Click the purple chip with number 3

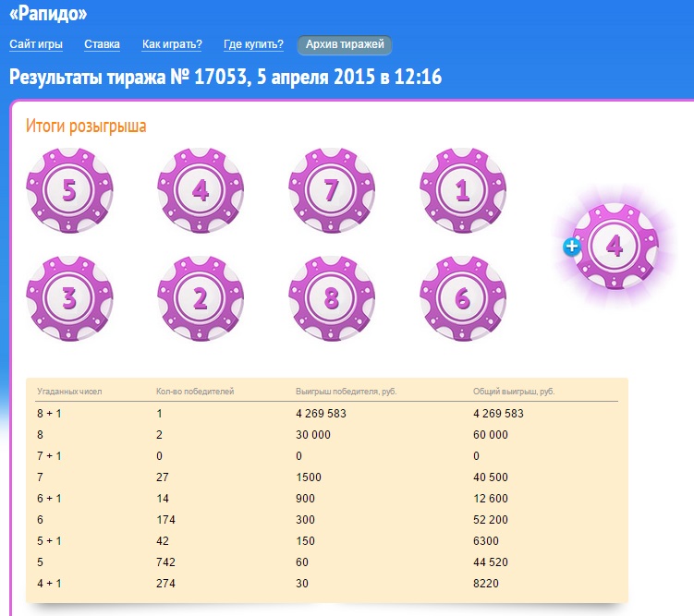pos(69,299)
